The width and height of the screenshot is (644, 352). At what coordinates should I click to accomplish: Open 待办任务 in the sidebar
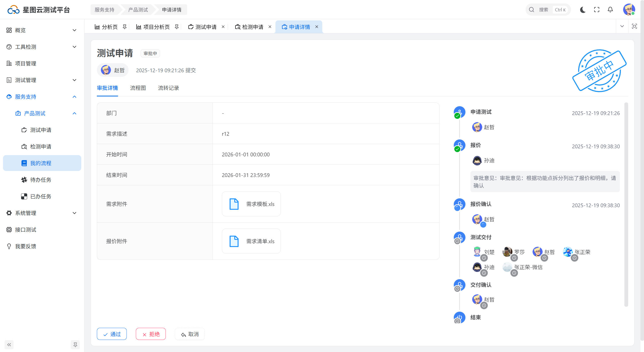(x=41, y=180)
